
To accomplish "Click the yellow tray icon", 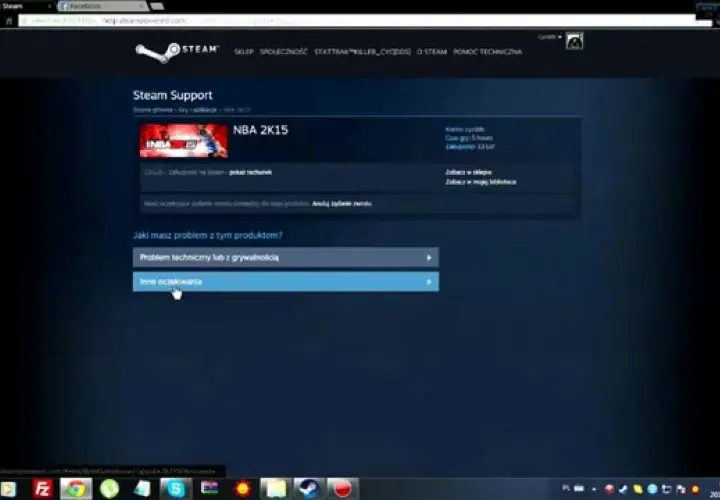I will coord(638,489).
